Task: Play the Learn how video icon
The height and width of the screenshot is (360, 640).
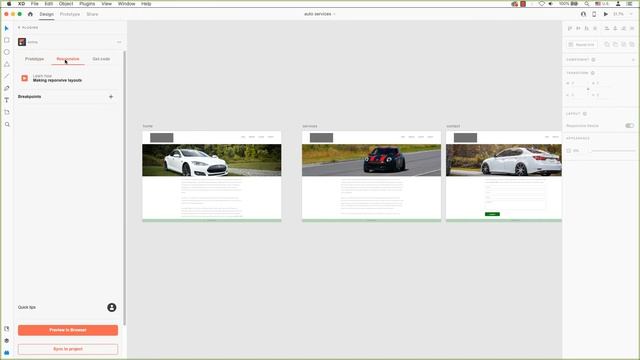Action: click(x=24, y=78)
